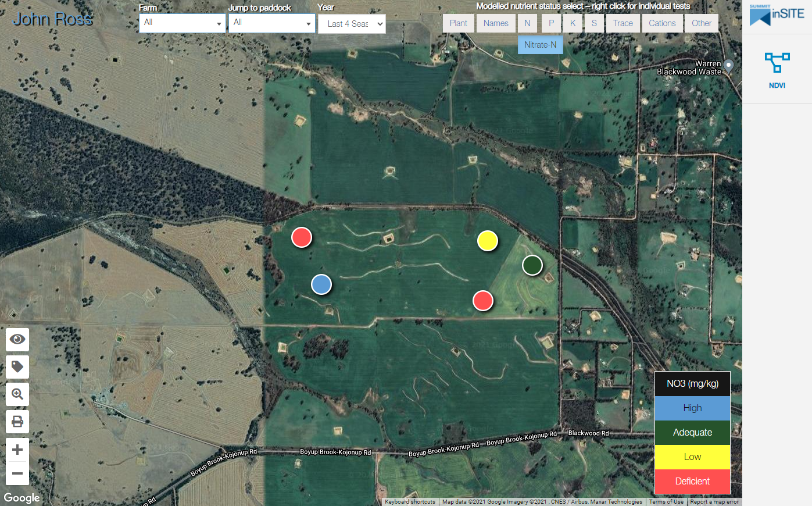Click the printer icon
Image resolution: width=812 pixels, height=506 pixels.
[17, 422]
